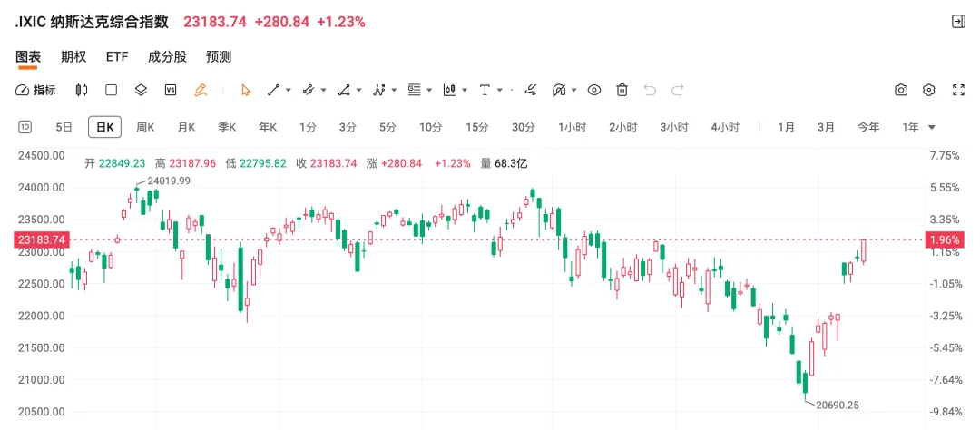Viewport: 980px width, 430px height.
Task: Click the candlestick chart type icon
Action: tap(82, 90)
